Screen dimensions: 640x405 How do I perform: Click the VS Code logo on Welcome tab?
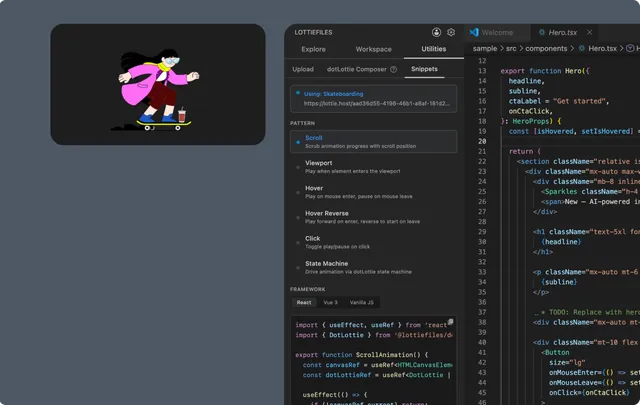coord(474,32)
